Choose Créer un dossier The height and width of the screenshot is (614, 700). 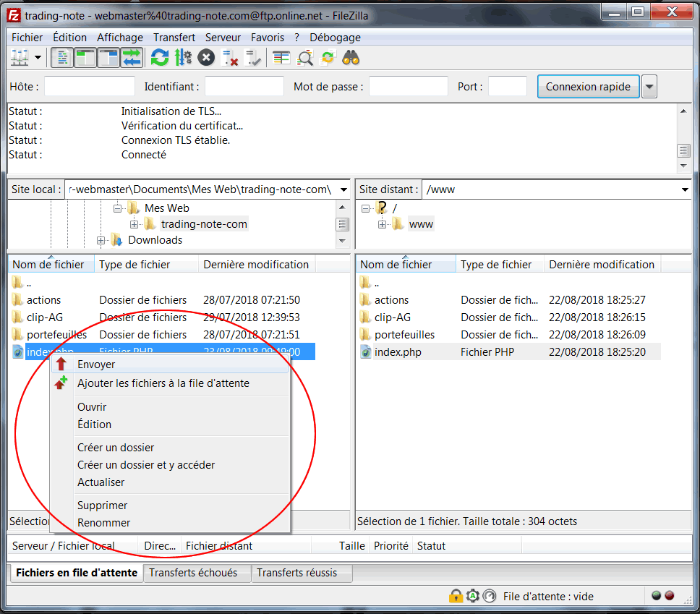(x=170, y=448)
